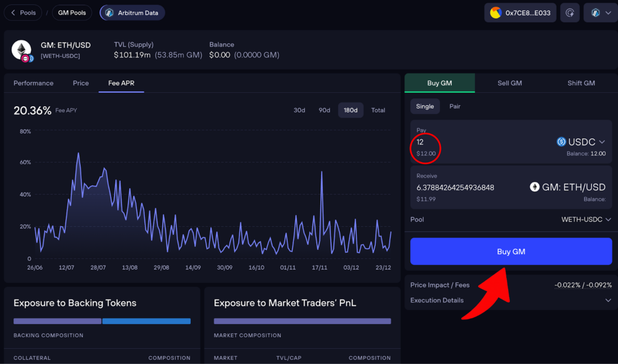Click the Arbitrum logo in the Arbitrum Data pill

click(109, 13)
